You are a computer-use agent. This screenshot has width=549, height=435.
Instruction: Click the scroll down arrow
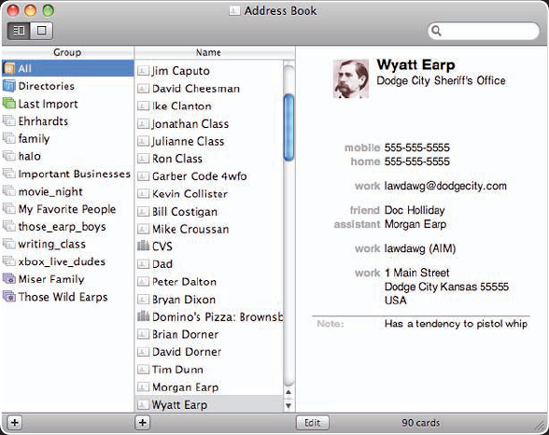(289, 406)
